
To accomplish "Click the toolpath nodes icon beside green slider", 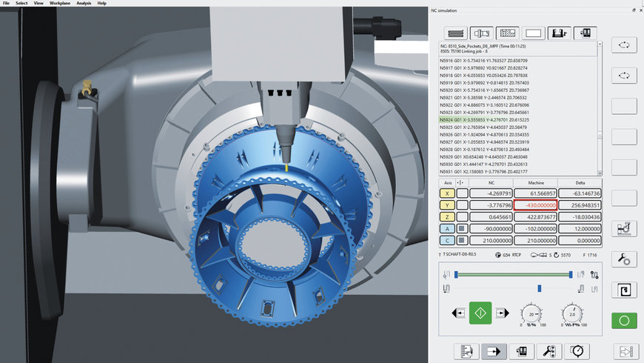I will (x=594, y=275).
